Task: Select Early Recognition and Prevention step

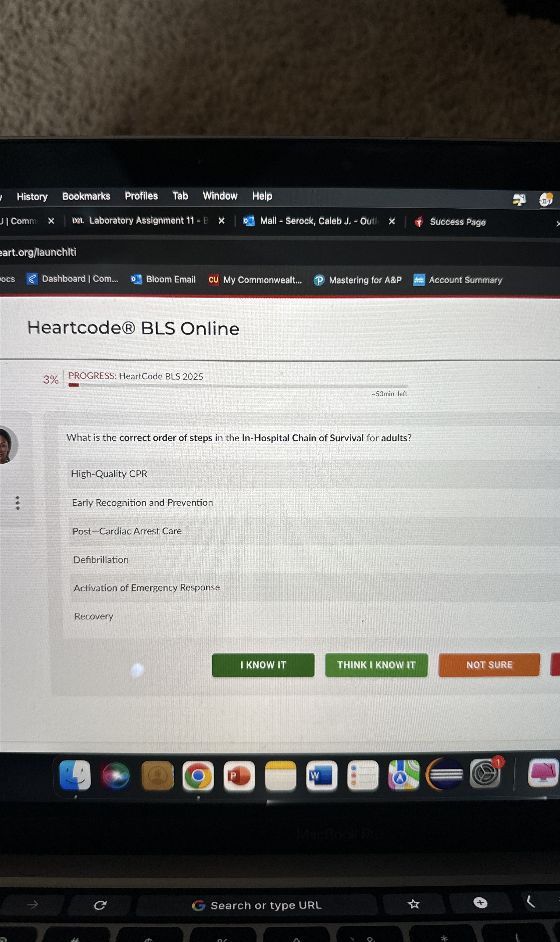Action: tap(314, 503)
